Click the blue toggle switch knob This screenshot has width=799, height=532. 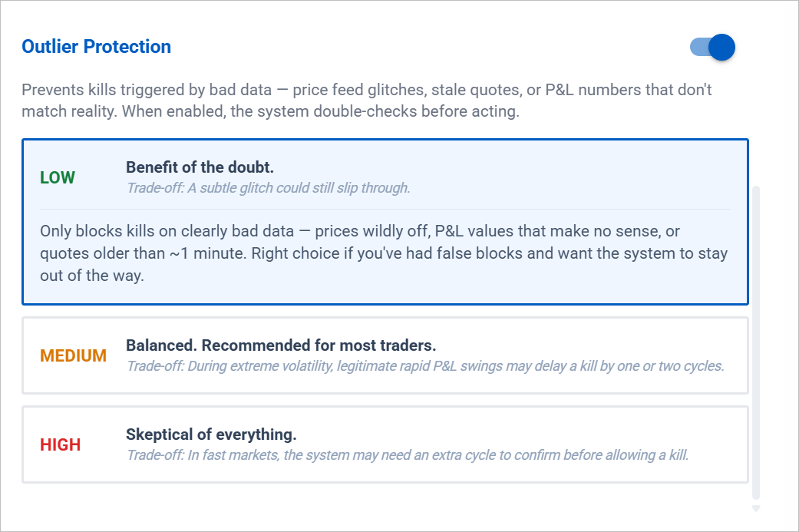720,47
